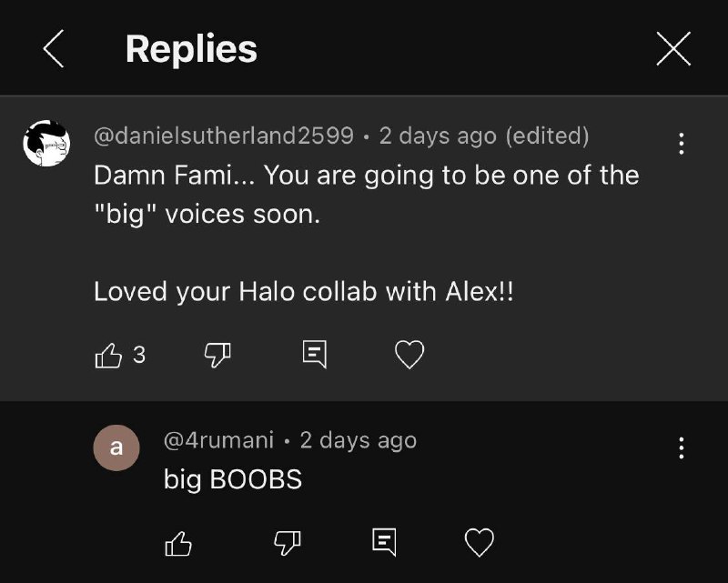Viewport: 728px width, 583px height.
Task: Heart the reply from @4rumani
Action: (479, 543)
